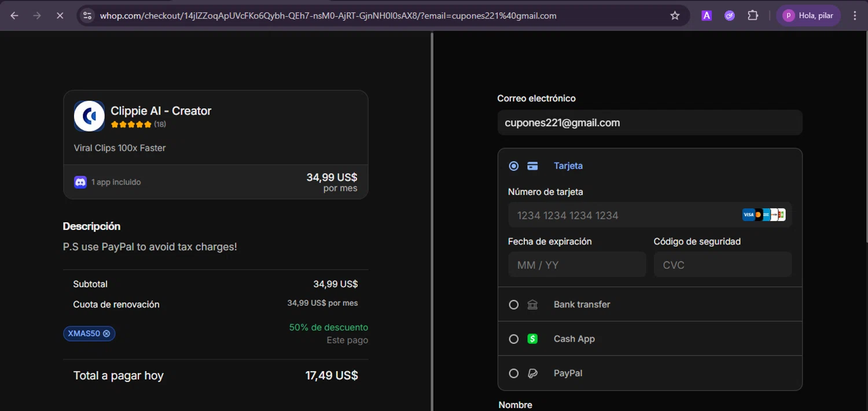Select the Cash App radio button
868x411 pixels.
point(513,339)
